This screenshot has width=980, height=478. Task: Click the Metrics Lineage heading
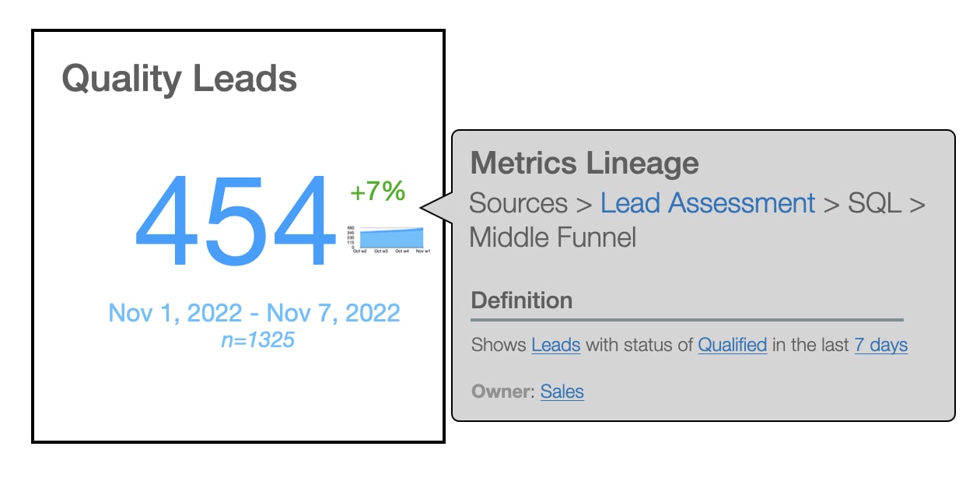click(584, 163)
